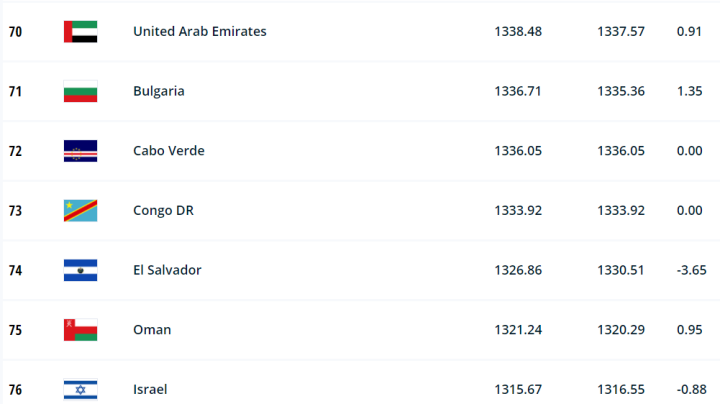Open the Oman team link
The height and width of the screenshot is (404, 720).
tap(152, 330)
